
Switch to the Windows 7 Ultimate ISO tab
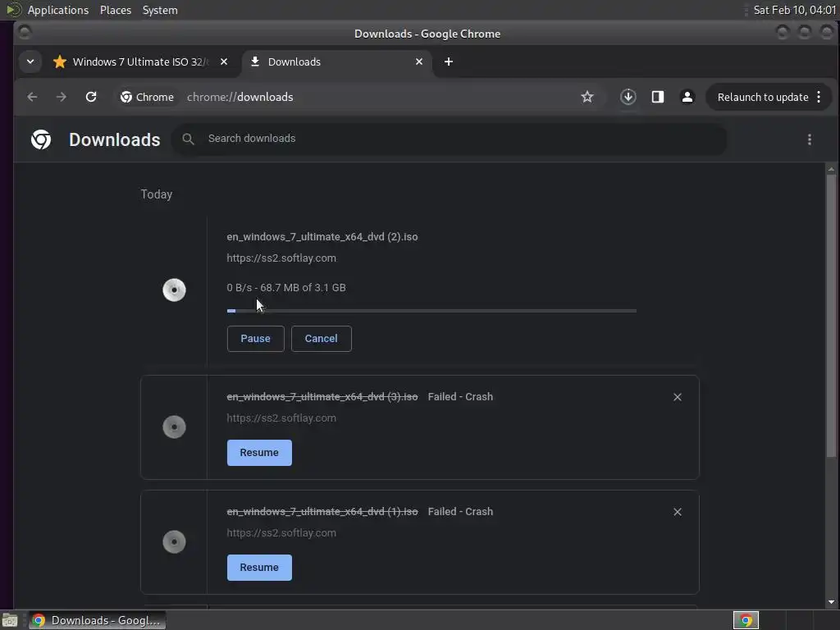point(141,62)
